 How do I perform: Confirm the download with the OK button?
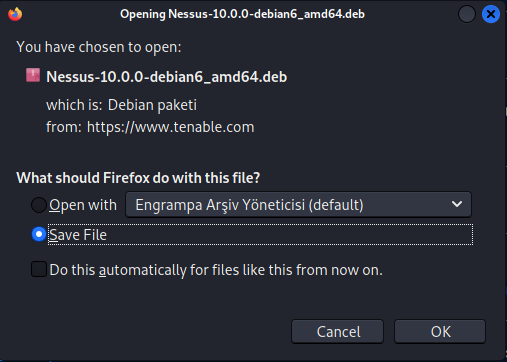point(440,331)
